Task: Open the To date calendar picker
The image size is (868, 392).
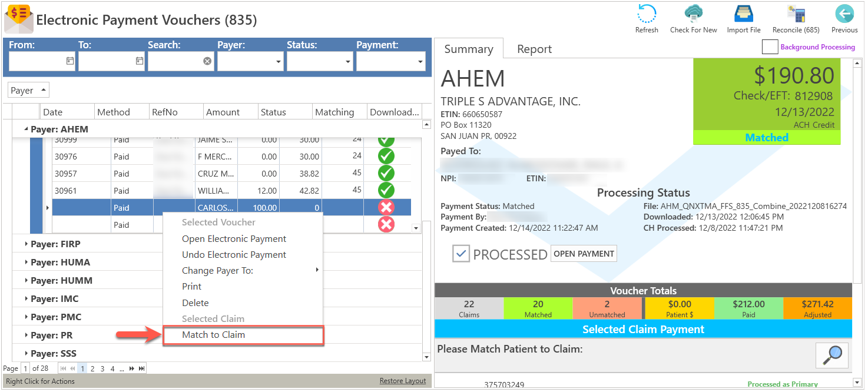Action: 140,61
